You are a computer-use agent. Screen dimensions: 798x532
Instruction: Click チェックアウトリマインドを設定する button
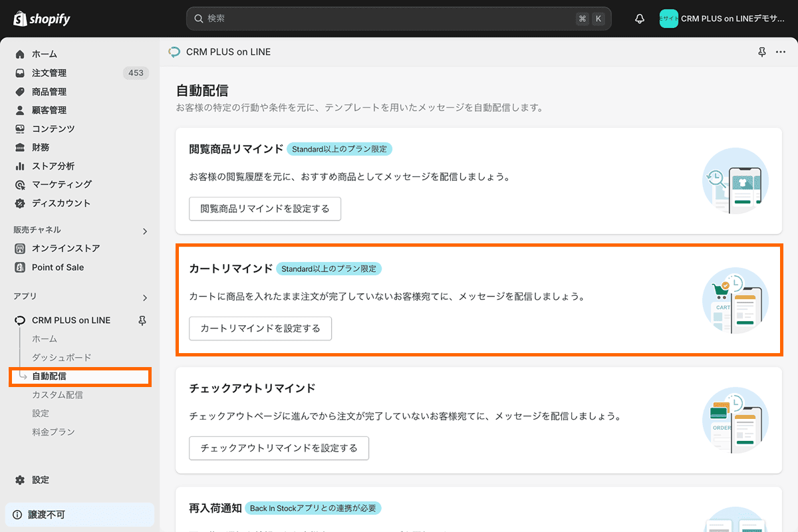(x=279, y=448)
